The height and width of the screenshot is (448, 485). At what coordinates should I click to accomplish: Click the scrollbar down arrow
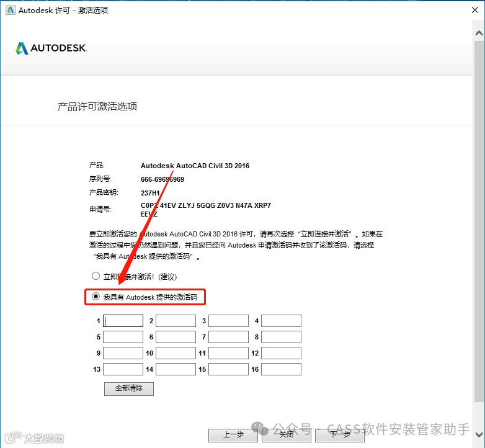(x=479, y=434)
